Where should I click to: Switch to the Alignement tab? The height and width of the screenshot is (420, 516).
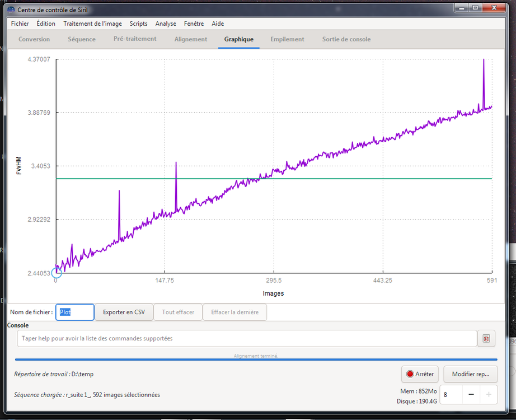(x=191, y=39)
